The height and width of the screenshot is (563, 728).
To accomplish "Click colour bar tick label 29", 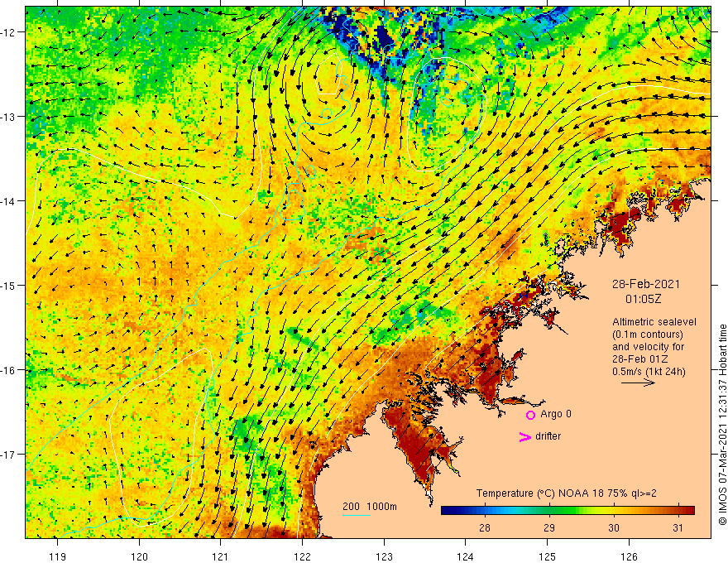I will coord(549,527).
